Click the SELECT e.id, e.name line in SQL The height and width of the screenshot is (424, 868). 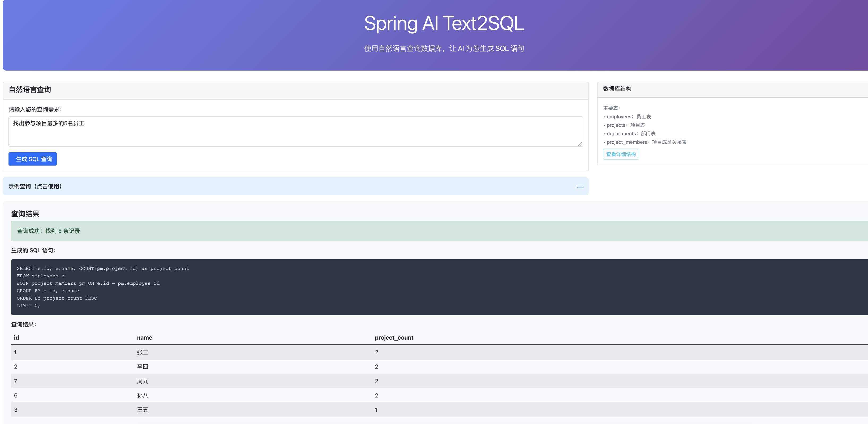pos(103,269)
